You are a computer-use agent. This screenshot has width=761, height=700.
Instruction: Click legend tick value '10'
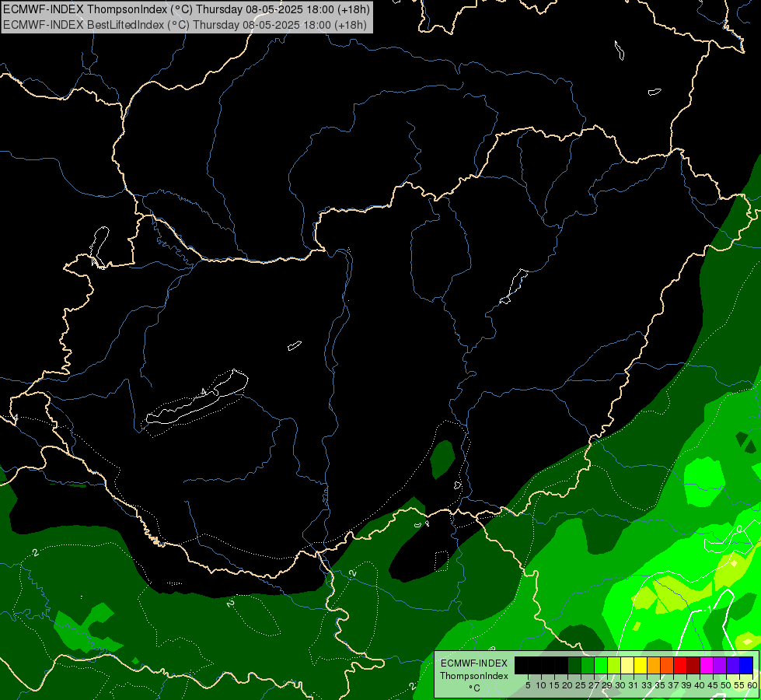(x=541, y=685)
